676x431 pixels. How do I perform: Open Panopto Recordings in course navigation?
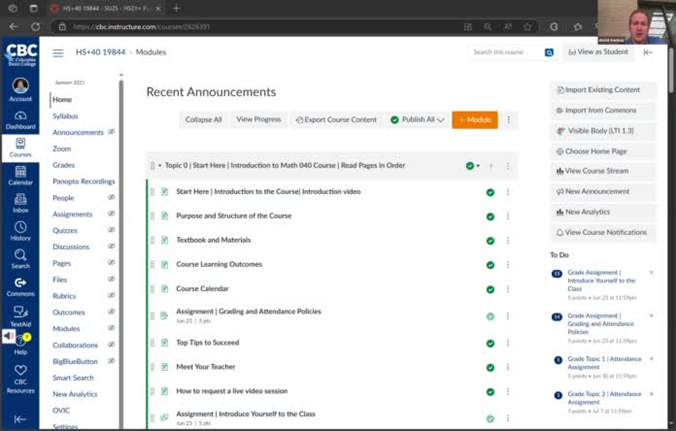pyautogui.click(x=84, y=181)
